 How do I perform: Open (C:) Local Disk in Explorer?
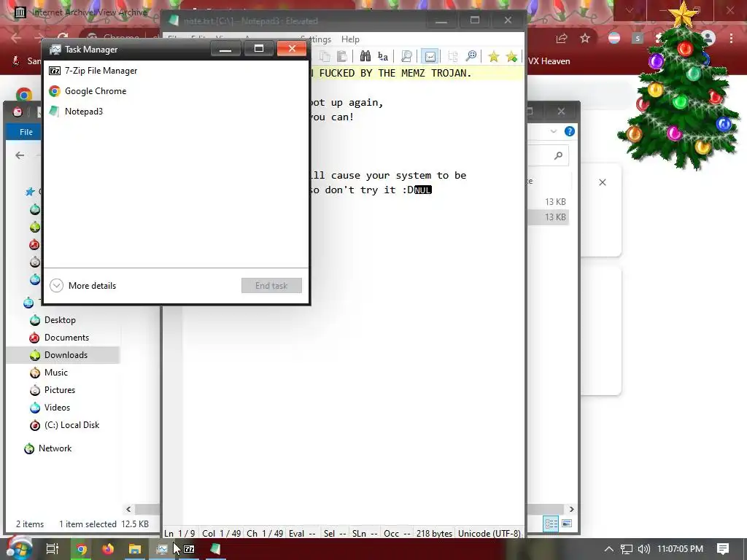point(71,425)
